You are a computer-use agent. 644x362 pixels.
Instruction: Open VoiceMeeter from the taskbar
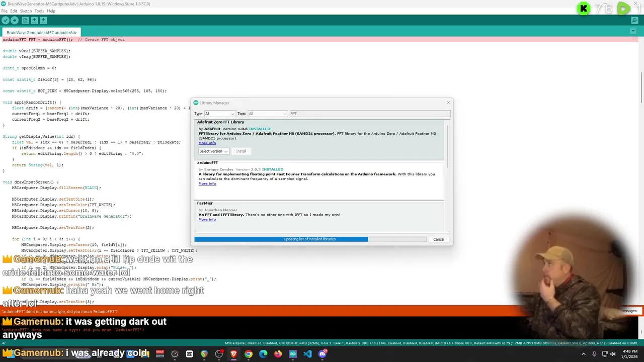160,354
